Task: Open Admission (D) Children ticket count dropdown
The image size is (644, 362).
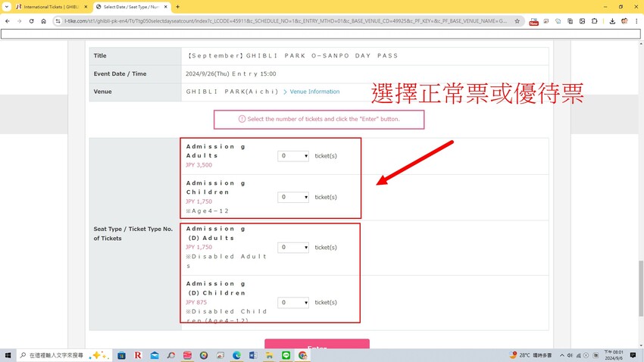Action: tap(293, 302)
